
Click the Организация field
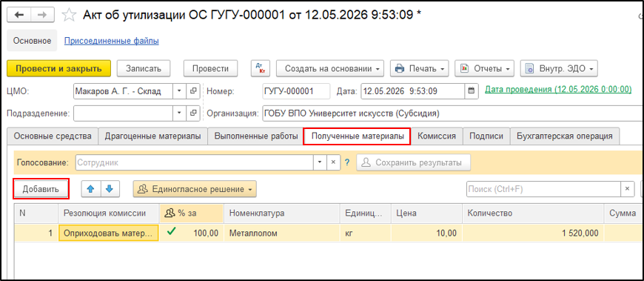453,113
